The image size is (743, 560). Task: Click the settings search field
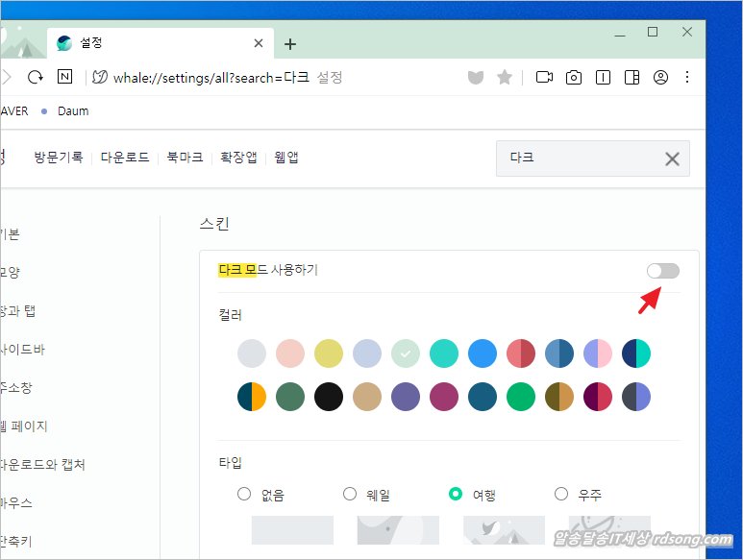tap(577, 158)
